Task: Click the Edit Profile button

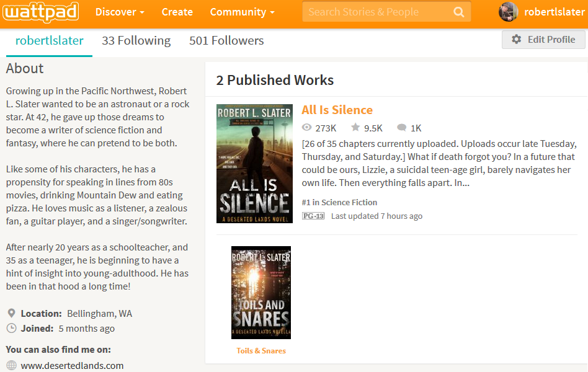Action: click(543, 40)
